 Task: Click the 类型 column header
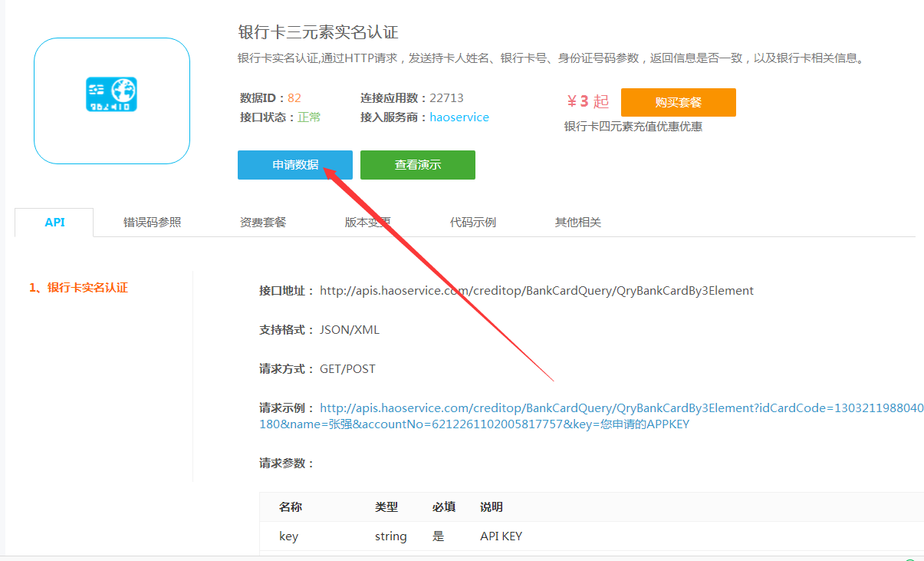click(386, 507)
